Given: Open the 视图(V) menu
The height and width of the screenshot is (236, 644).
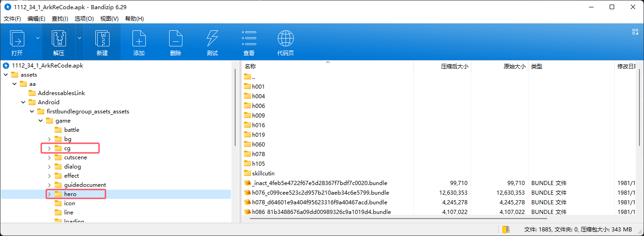Looking at the screenshot, I should 109,19.
